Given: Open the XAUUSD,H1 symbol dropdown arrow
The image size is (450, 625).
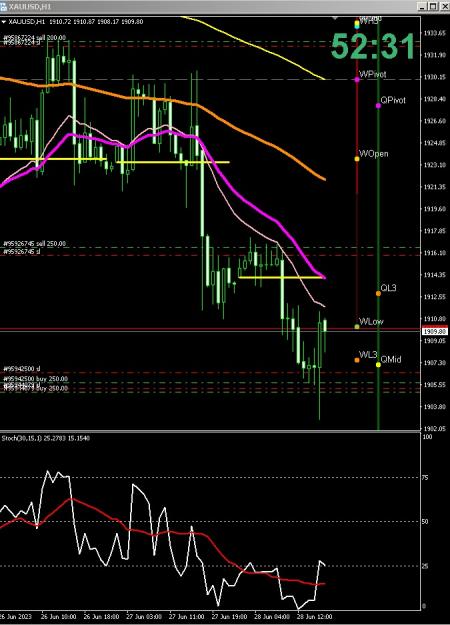Looking at the screenshot, I should pyautogui.click(x=4, y=22).
